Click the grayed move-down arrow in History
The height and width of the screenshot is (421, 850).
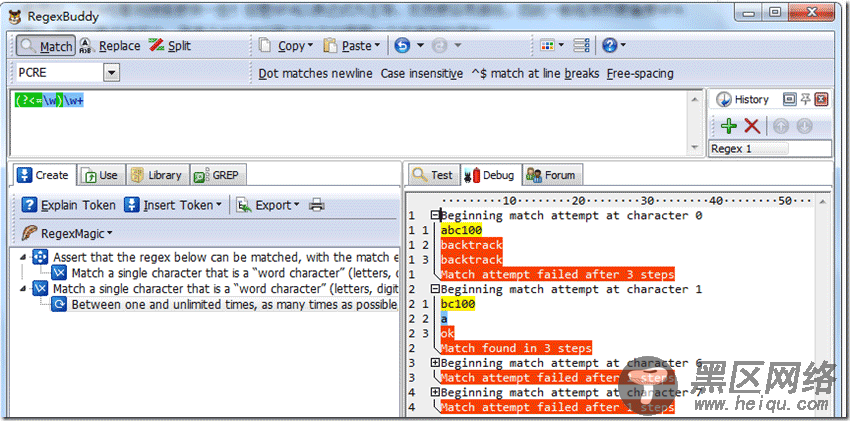click(804, 126)
